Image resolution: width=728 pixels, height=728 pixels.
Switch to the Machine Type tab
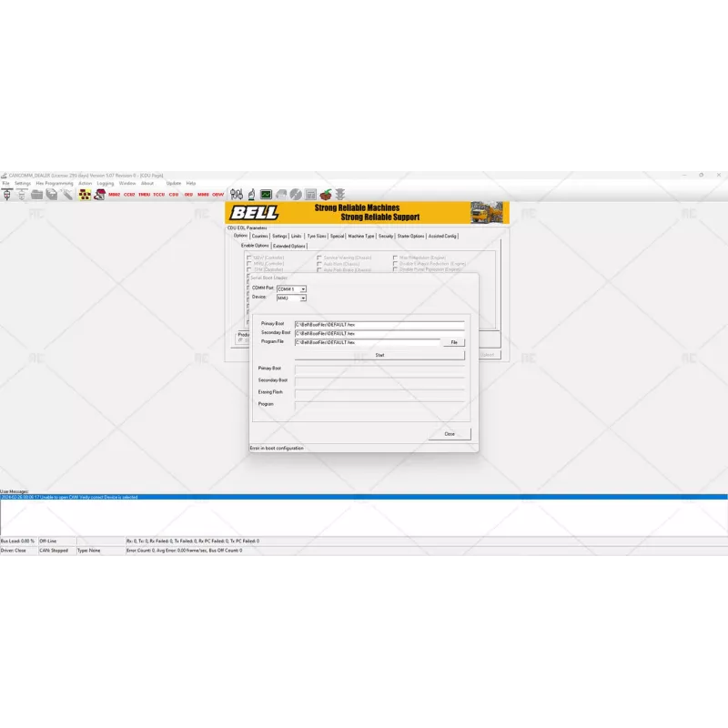tap(361, 235)
